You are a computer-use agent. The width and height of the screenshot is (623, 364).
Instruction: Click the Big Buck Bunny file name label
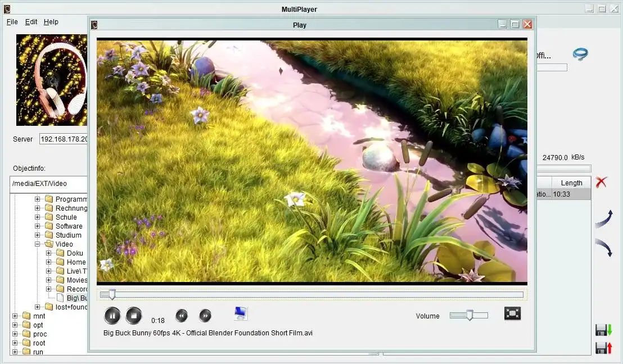click(208, 333)
